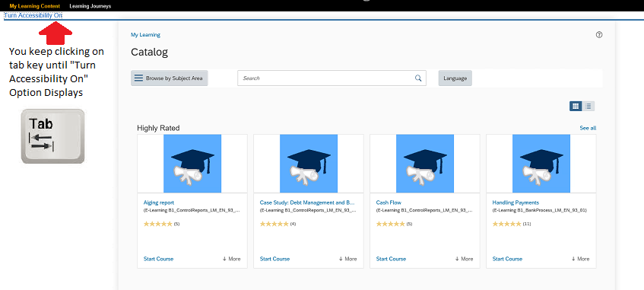Switch to list view

click(x=588, y=106)
